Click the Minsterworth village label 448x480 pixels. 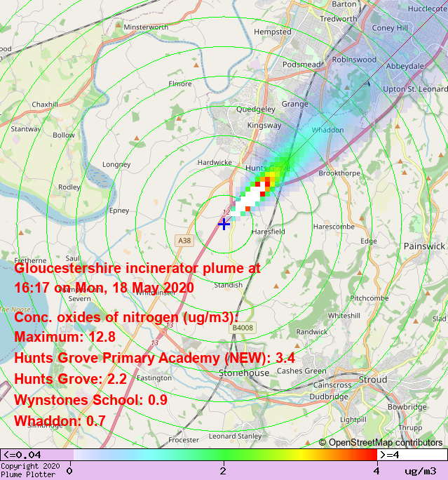point(146,27)
